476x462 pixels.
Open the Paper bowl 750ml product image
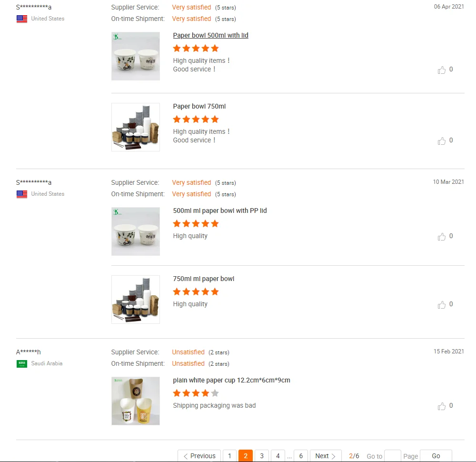click(136, 127)
